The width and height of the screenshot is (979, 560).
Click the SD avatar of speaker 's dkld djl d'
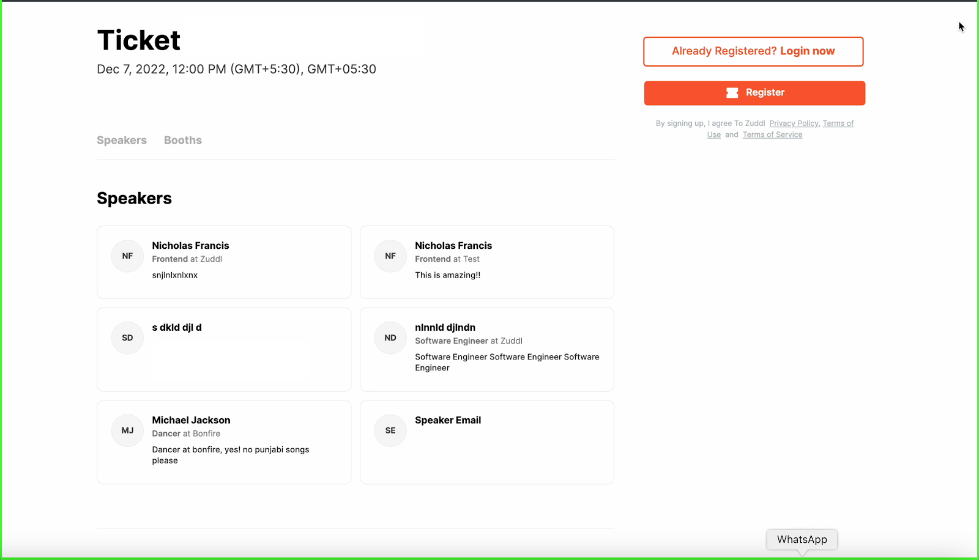(x=127, y=337)
